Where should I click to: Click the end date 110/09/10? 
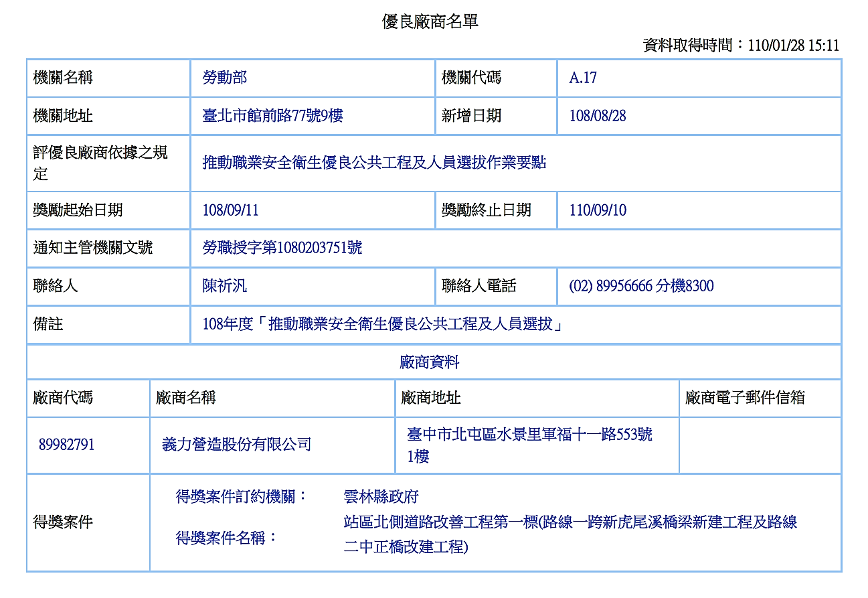click(x=598, y=210)
